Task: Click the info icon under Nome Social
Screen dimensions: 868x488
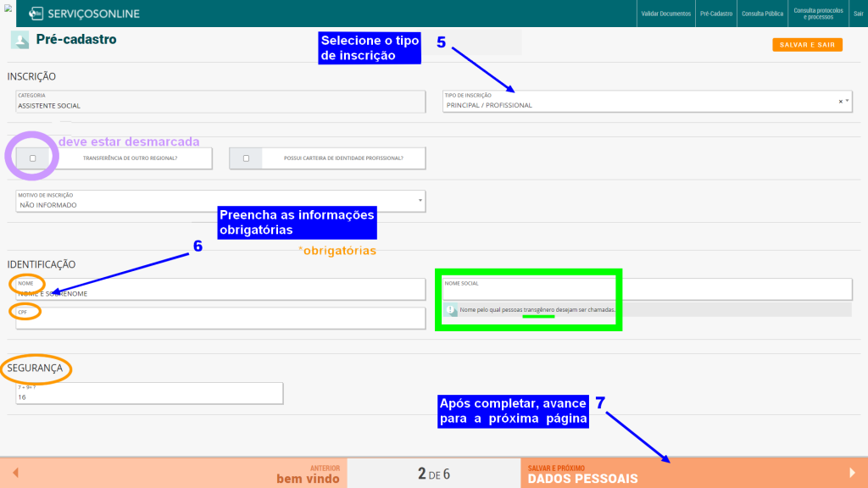Action: click(451, 311)
